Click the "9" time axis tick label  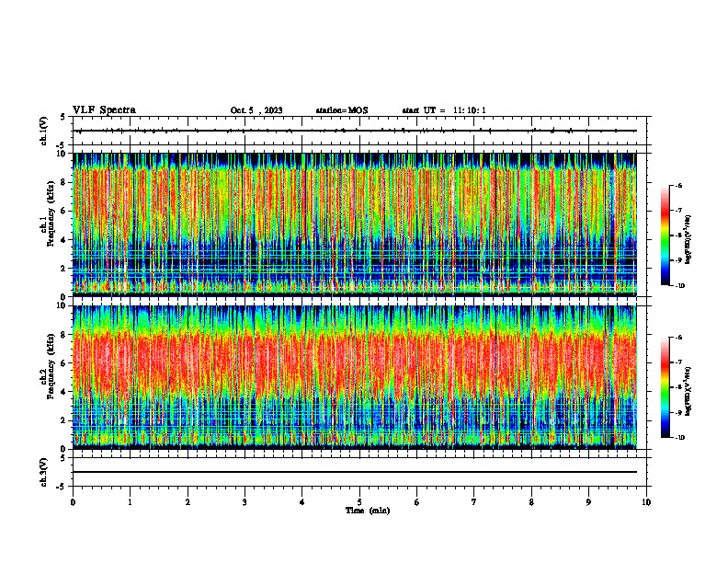[588, 502]
